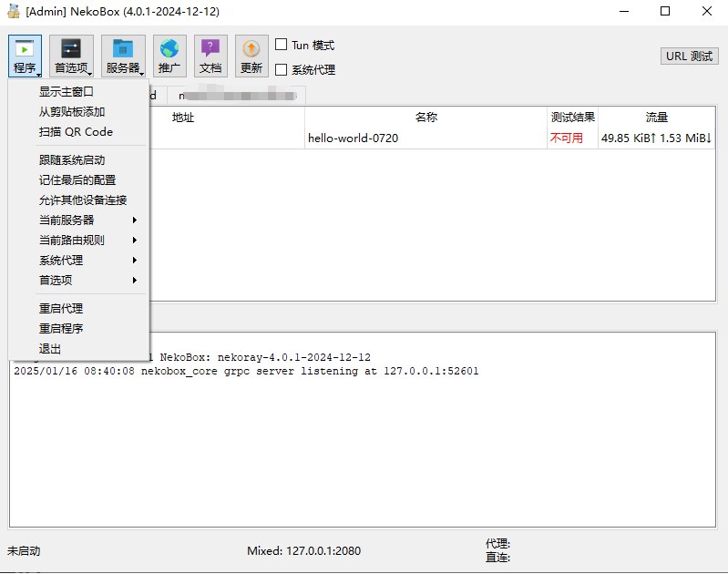This screenshot has width=728, height=574.
Task: Sort by the 测试结果 column header
Action: pos(572,118)
